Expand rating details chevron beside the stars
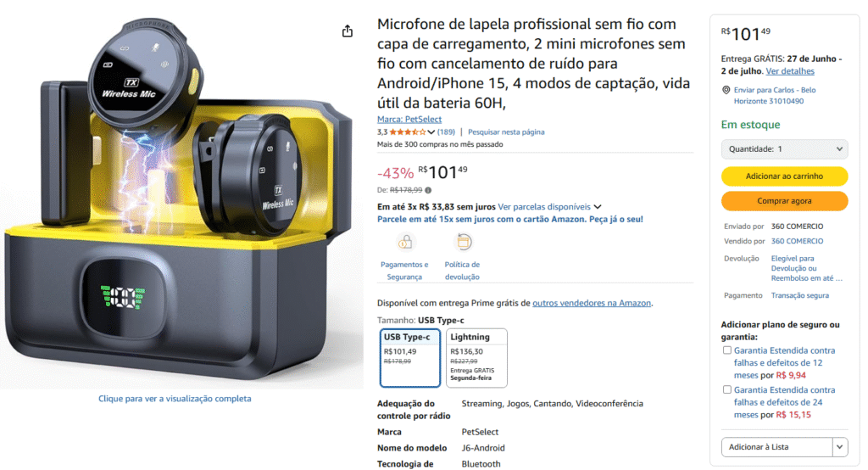This screenshot has width=868, height=470. tap(431, 131)
